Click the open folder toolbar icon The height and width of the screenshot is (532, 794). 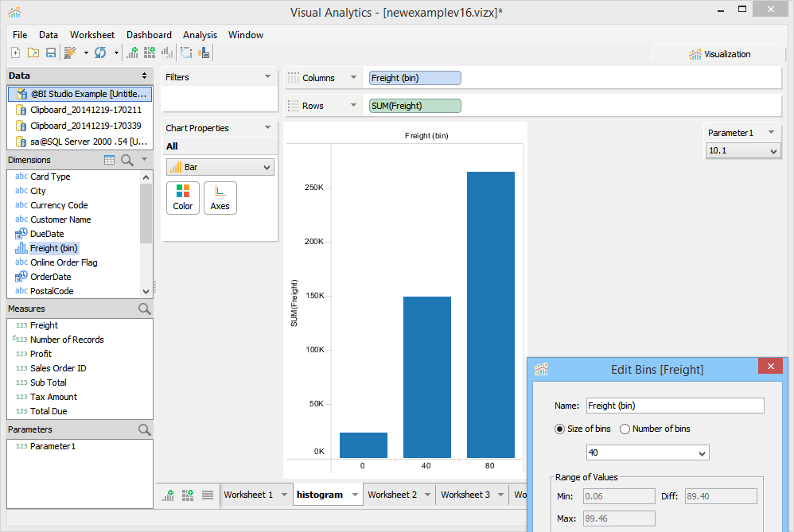[x=33, y=52]
